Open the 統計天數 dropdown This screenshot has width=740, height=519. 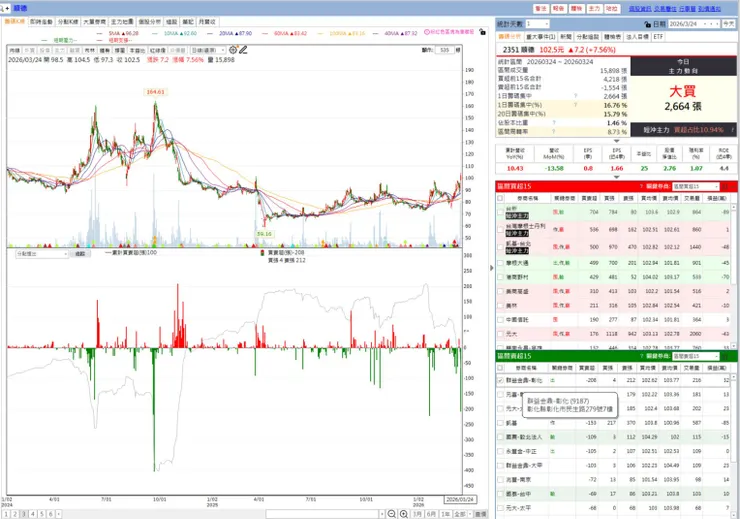coord(547,24)
